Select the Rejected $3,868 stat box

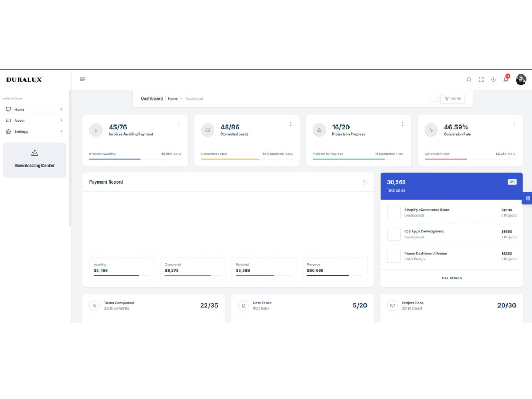[x=264, y=269]
